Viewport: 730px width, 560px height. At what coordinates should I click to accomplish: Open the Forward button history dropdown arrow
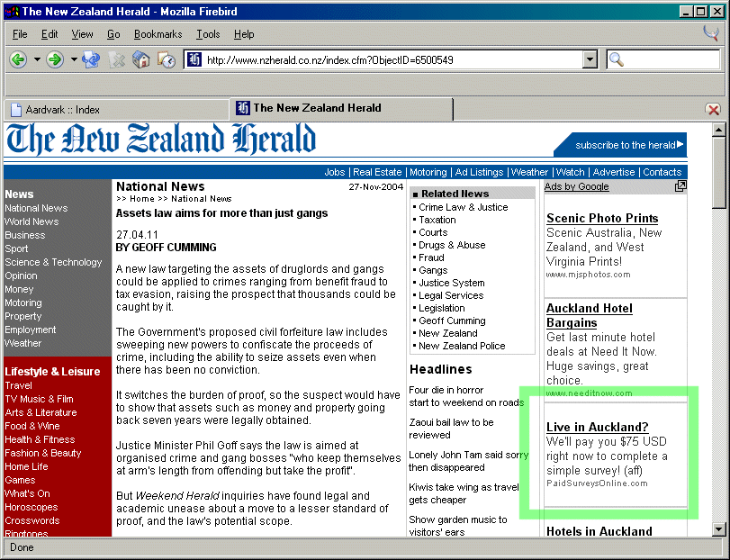click(x=73, y=60)
